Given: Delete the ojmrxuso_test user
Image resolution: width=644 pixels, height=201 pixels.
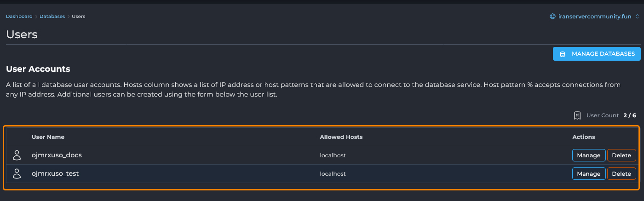Looking at the screenshot, I should click(621, 174).
